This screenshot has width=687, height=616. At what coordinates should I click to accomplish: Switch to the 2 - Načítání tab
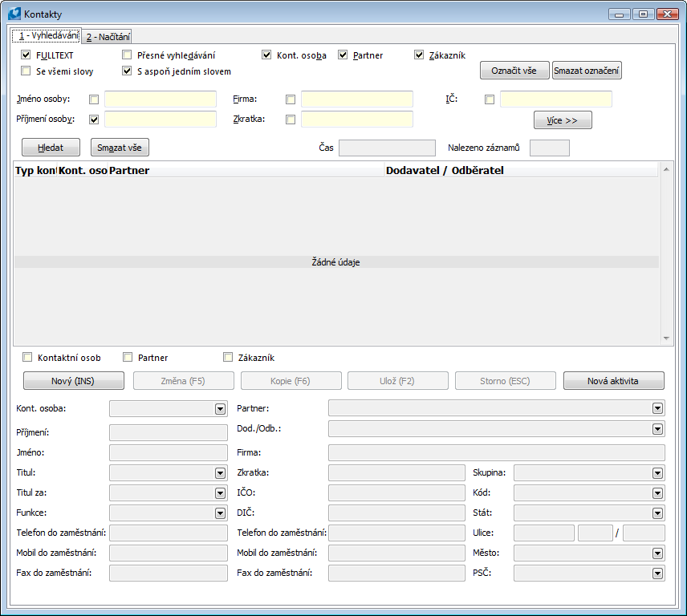(108, 36)
